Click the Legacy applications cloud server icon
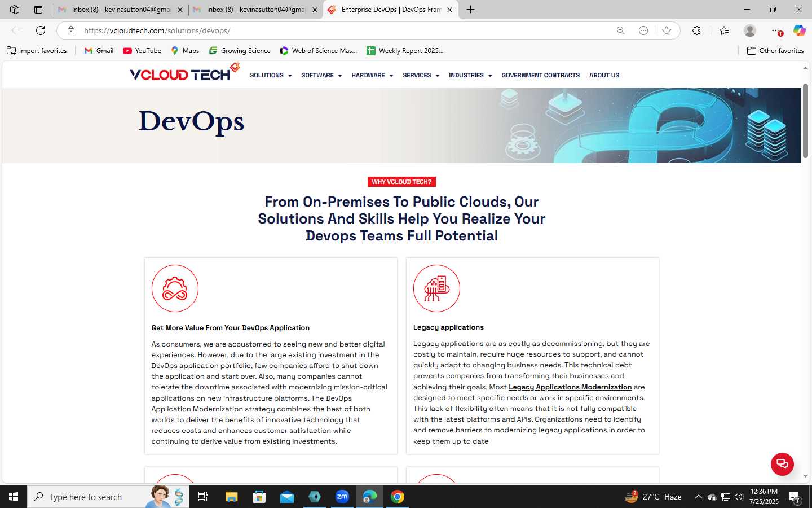Viewport: 812px width, 508px height. click(436, 288)
